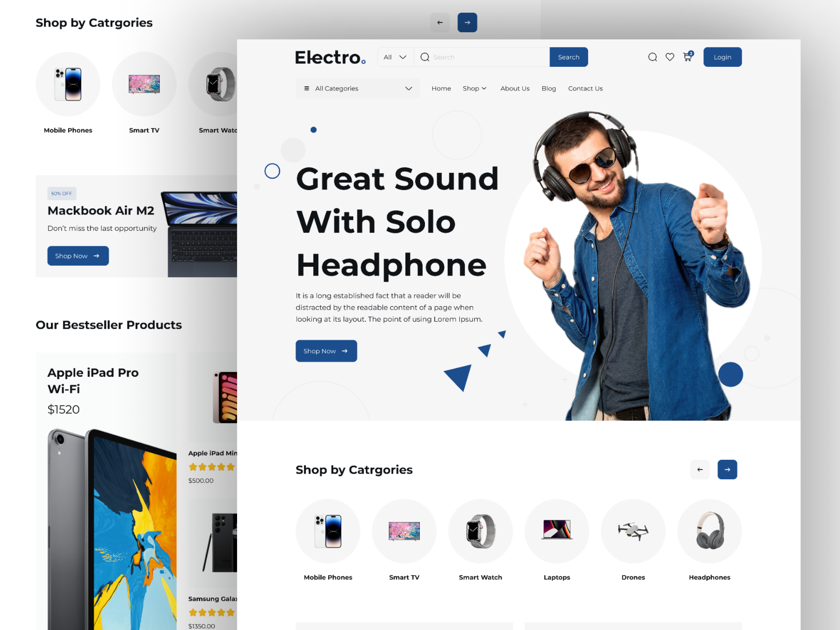Click the wishlist heart icon
840x630 pixels.
pos(670,57)
